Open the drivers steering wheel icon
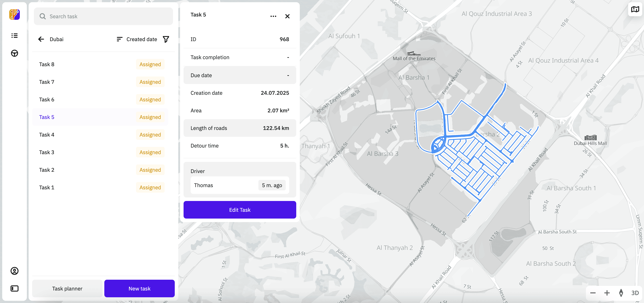The image size is (644, 303). [x=15, y=53]
